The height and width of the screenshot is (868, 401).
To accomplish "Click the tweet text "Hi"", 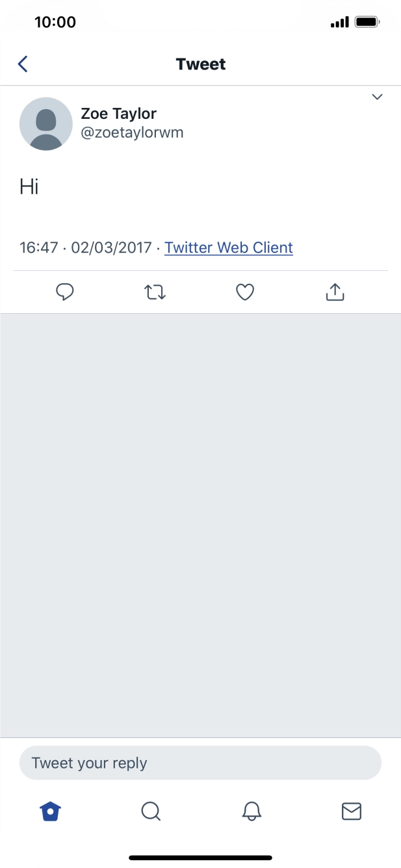I will pos(29,187).
